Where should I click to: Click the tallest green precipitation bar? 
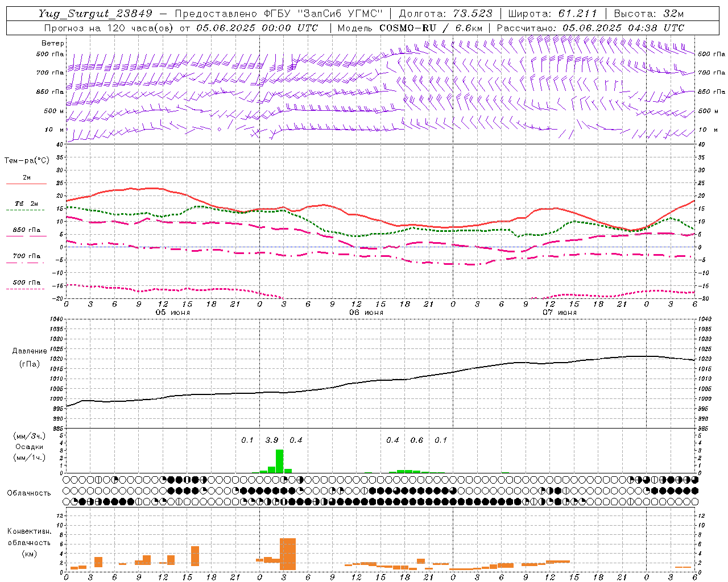click(279, 461)
